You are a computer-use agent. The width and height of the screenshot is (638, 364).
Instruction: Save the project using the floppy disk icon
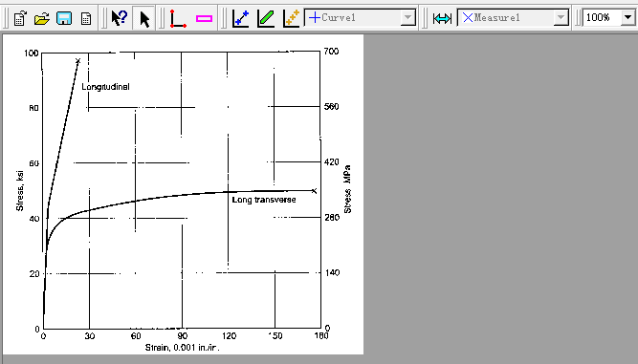(x=64, y=18)
